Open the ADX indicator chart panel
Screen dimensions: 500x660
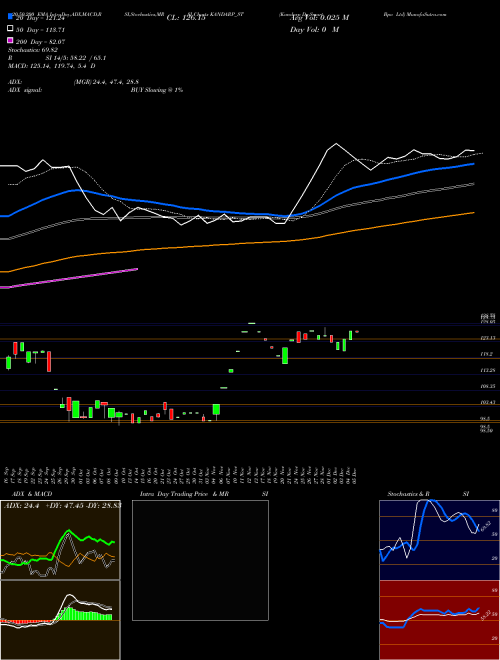(x=60, y=540)
